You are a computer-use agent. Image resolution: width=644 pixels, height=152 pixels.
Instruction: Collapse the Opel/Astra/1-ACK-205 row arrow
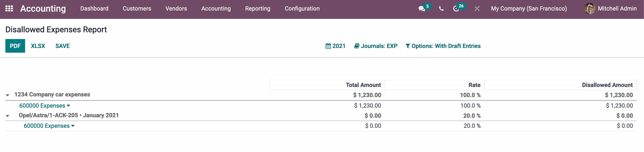tap(8, 116)
